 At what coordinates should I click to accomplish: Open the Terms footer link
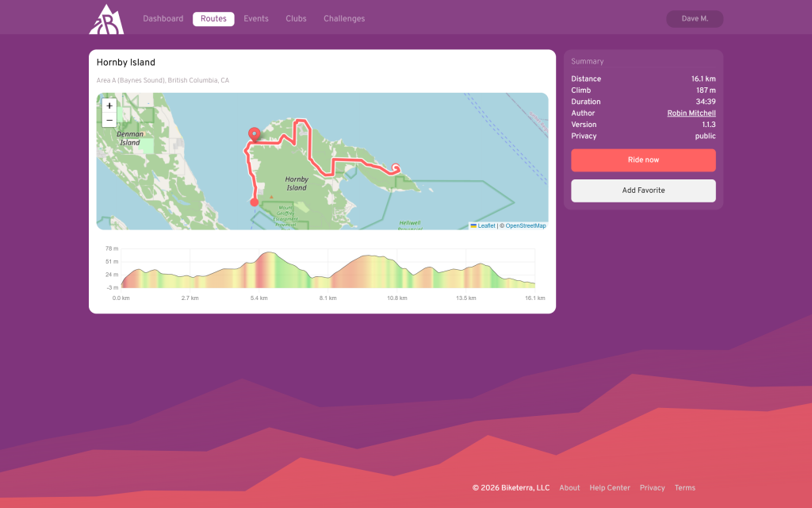click(684, 488)
